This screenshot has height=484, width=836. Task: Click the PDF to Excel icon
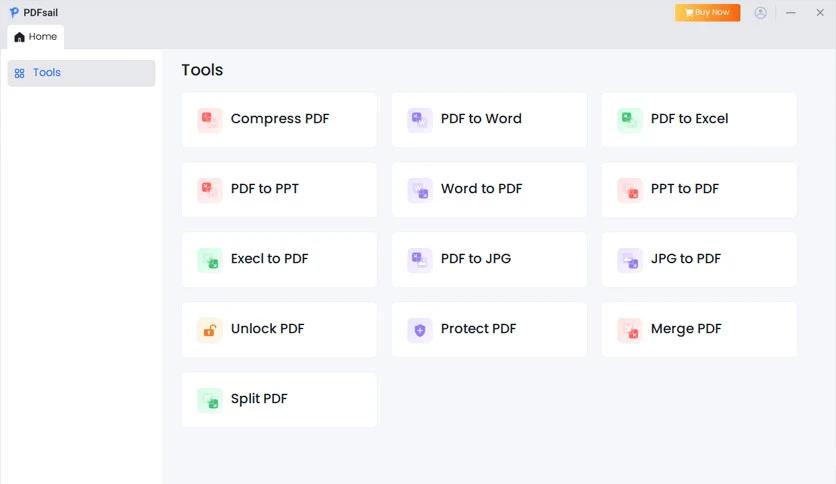pos(630,120)
